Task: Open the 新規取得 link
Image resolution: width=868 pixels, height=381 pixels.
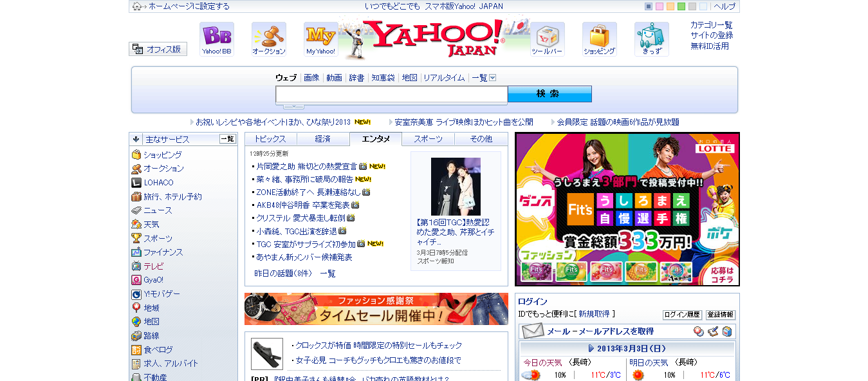Action: [594, 314]
